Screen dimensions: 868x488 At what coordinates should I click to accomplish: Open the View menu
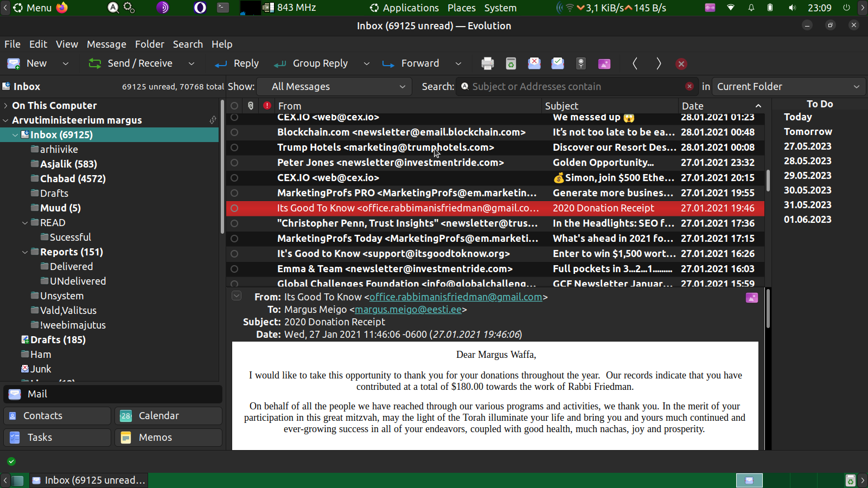[67, 44]
